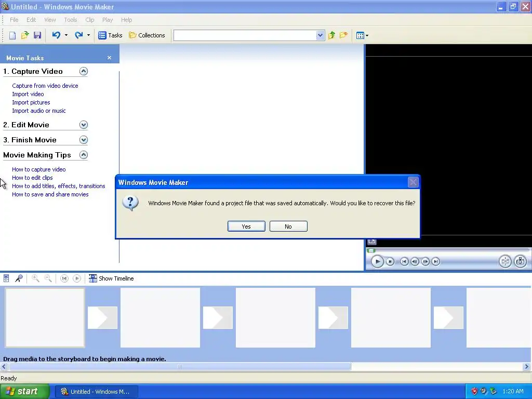Open the Tools menu
Image resolution: width=532 pixels, height=399 pixels.
(71, 20)
